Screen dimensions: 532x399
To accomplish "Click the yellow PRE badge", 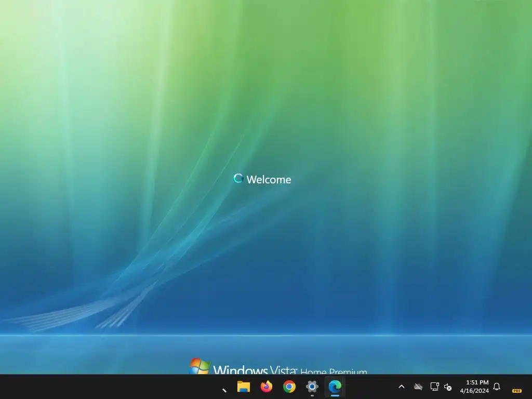I will click(517, 391).
